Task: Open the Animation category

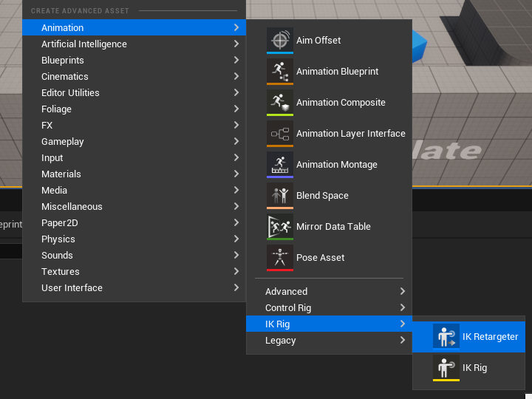Action: coord(134,27)
